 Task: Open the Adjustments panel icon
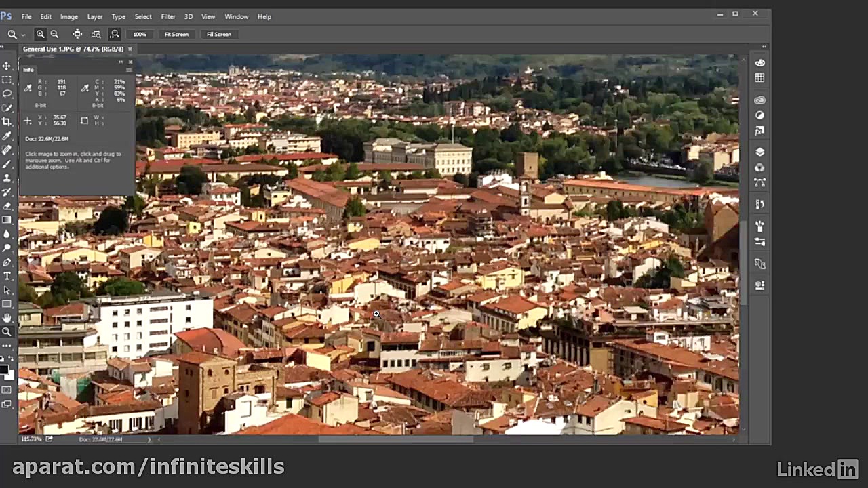759,115
